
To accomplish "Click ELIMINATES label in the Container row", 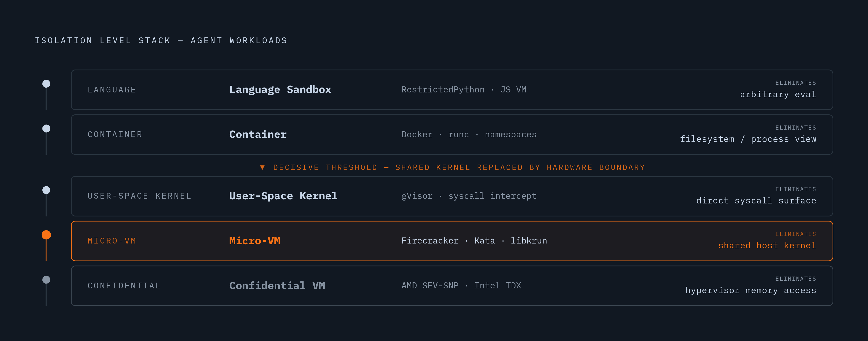I will 796,128.
